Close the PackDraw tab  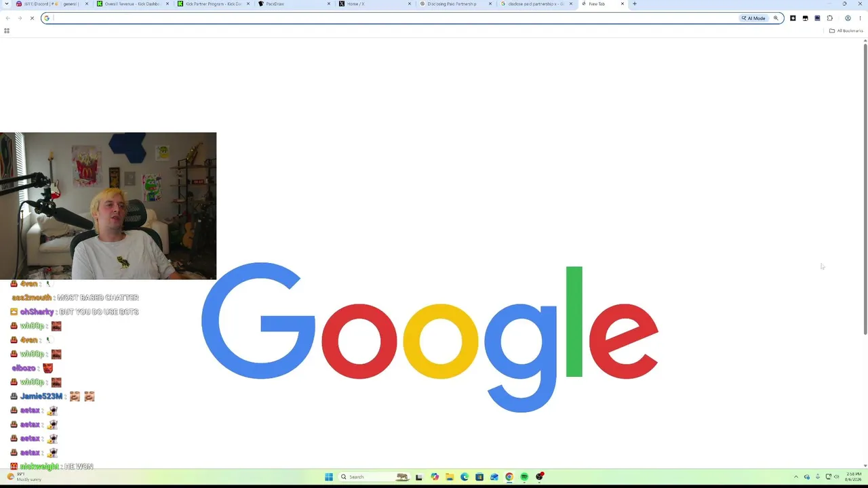329,4
